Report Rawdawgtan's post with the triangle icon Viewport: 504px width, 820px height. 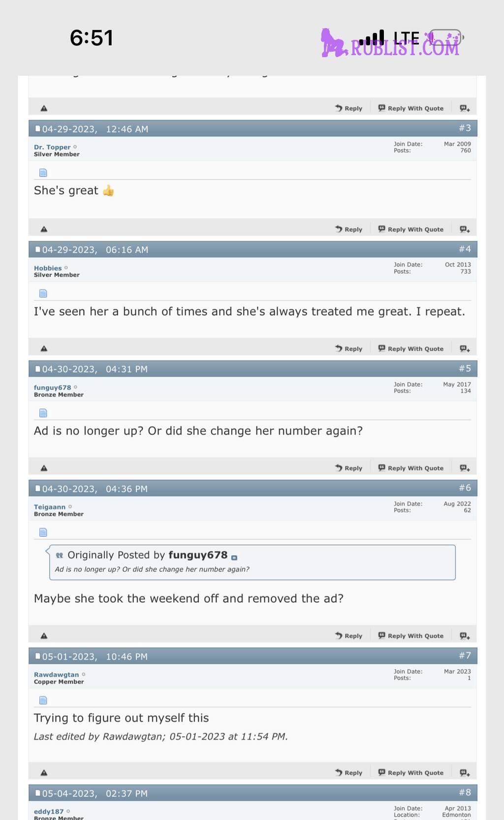click(x=44, y=773)
